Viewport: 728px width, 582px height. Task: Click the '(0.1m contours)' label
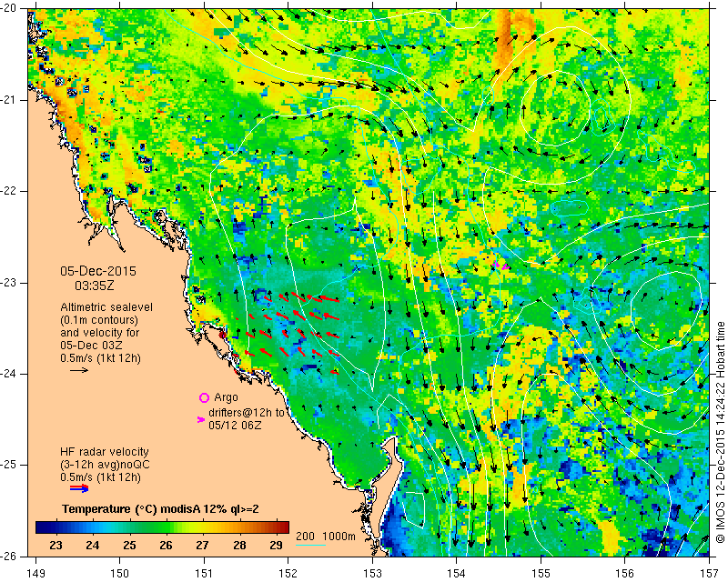click(99, 320)
